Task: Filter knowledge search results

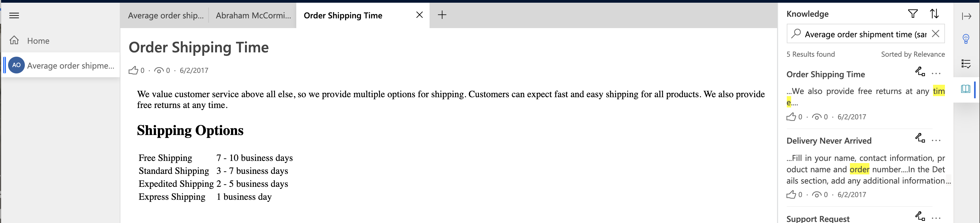Action: click(913, 14)
